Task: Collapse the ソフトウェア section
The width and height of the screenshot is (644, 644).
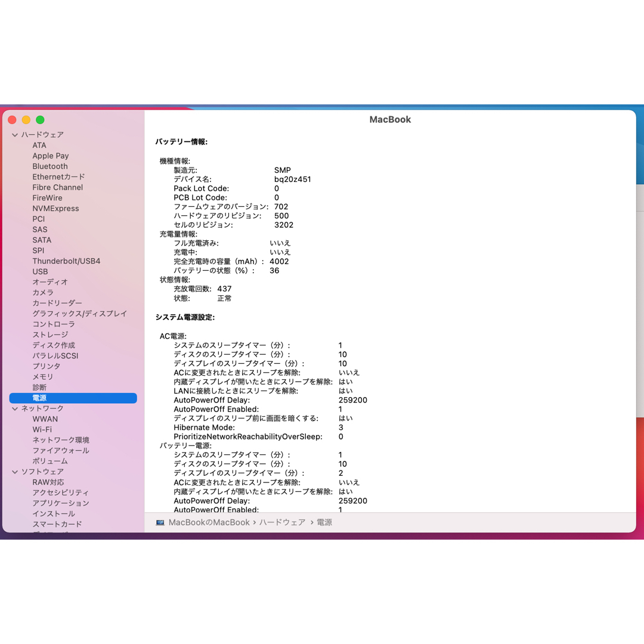Action: [x=15, y=472]
